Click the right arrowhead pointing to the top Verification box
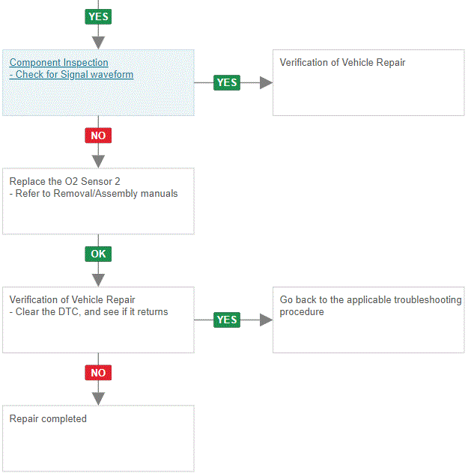471x476 pixels. [x=266, y=82]
